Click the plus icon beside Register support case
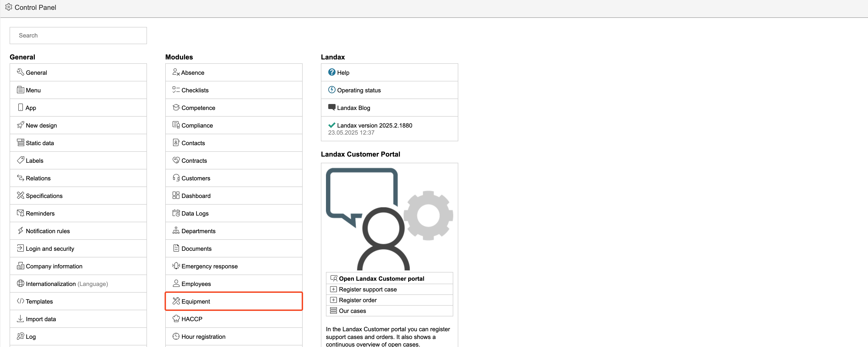This screenshot has height=347, width=868. click(333, 289)
